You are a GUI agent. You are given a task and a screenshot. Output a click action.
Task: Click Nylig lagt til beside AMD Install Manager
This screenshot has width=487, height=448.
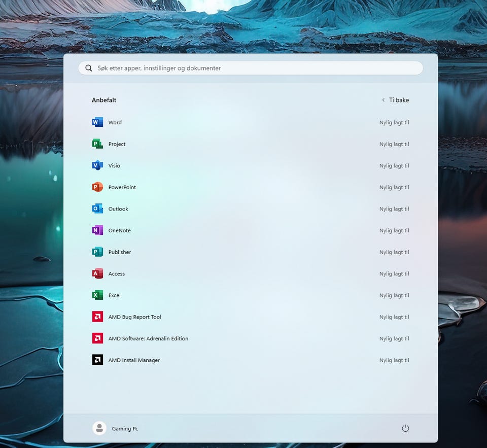(x=394, y=360)
